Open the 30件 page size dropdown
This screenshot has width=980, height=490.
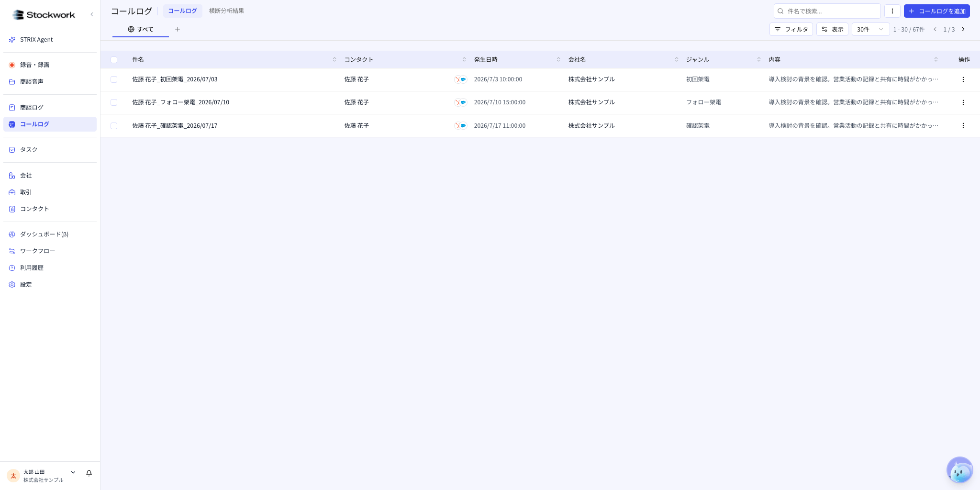click(x=870, y=29)
